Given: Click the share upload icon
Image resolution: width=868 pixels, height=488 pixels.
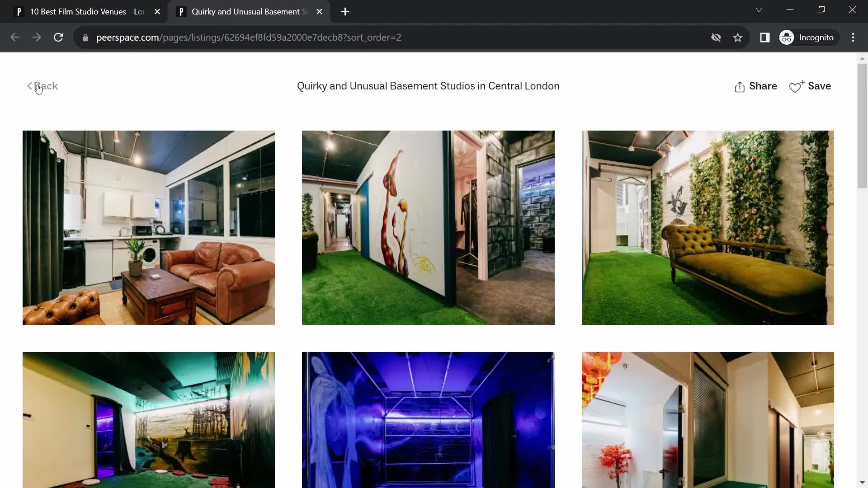Looking at the screenshot, I should (x=740, y=87).
